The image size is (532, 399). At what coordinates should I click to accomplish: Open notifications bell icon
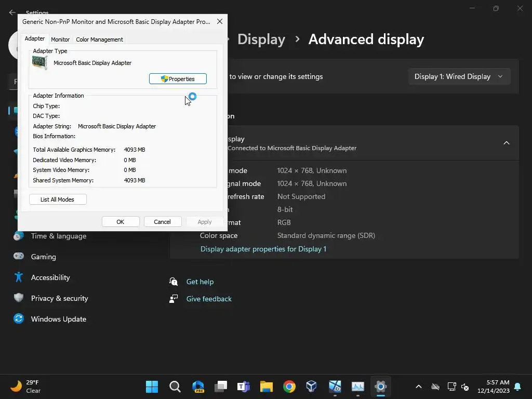point(518,387)
